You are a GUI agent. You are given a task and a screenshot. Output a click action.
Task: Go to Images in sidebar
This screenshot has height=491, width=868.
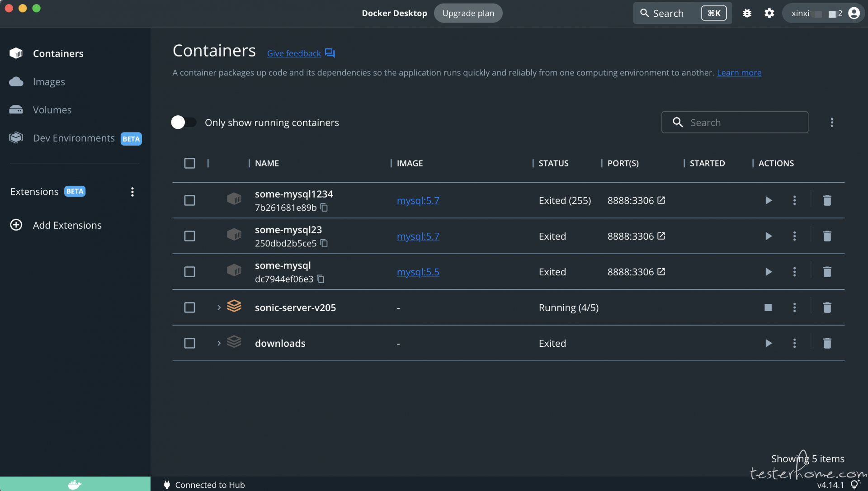tap(49, 82)
